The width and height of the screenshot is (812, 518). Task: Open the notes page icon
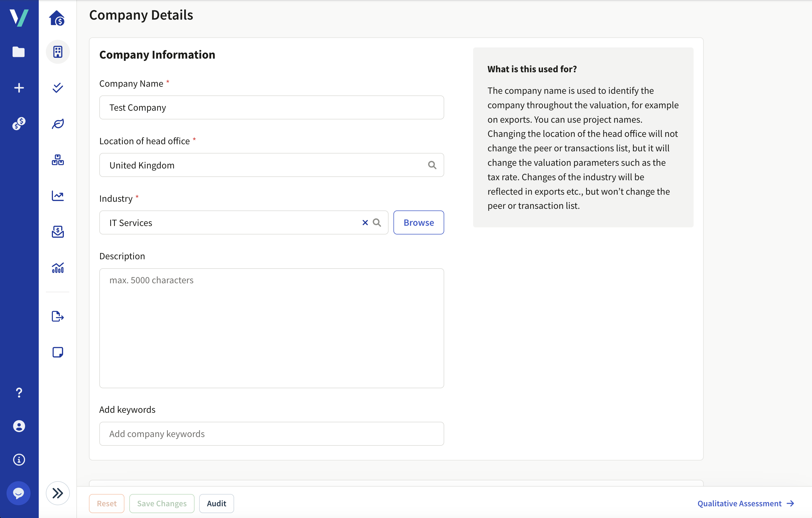click(58, 352)
